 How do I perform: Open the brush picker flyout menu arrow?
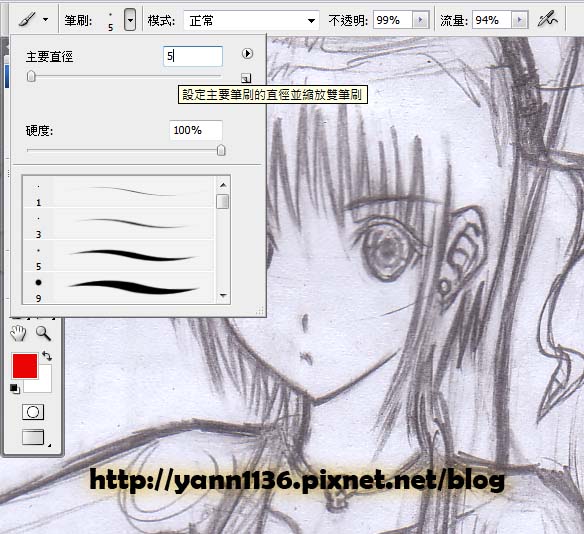(247, 54)
